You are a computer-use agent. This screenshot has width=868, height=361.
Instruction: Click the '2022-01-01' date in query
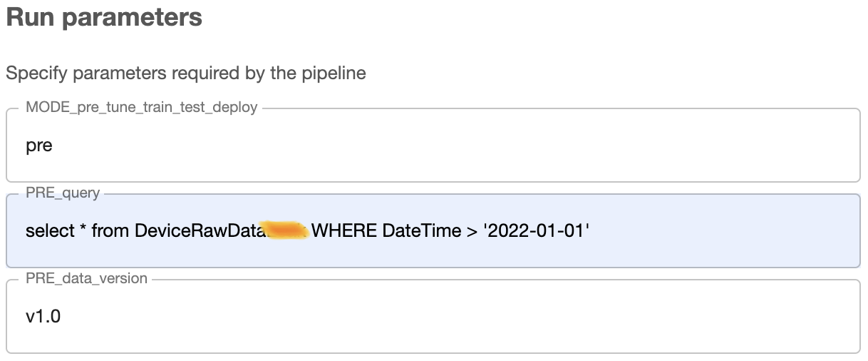pyautogui.click(x=537, y=231)
